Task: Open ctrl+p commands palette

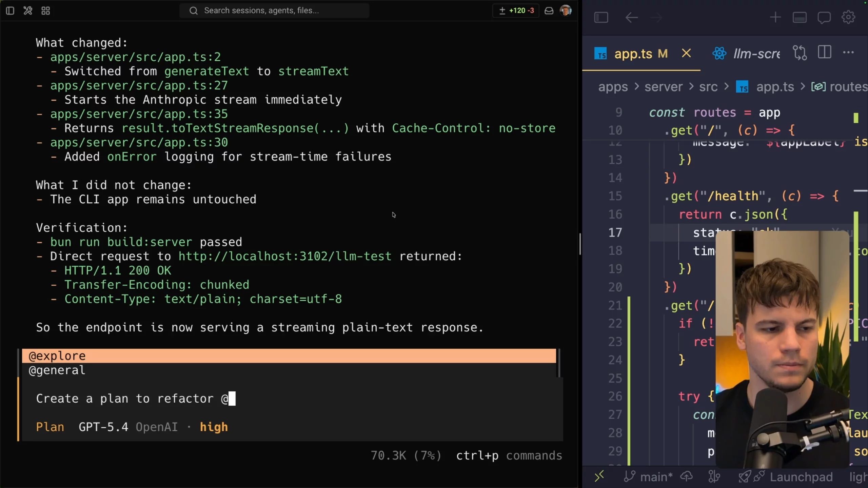Action: tap(509, 455)
